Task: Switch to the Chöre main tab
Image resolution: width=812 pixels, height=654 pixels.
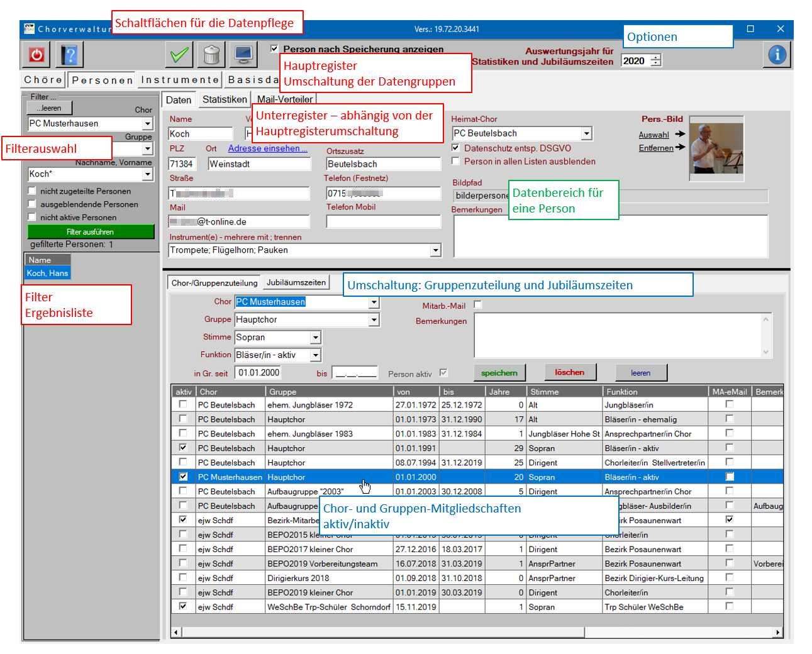Action: click(43, 79)
